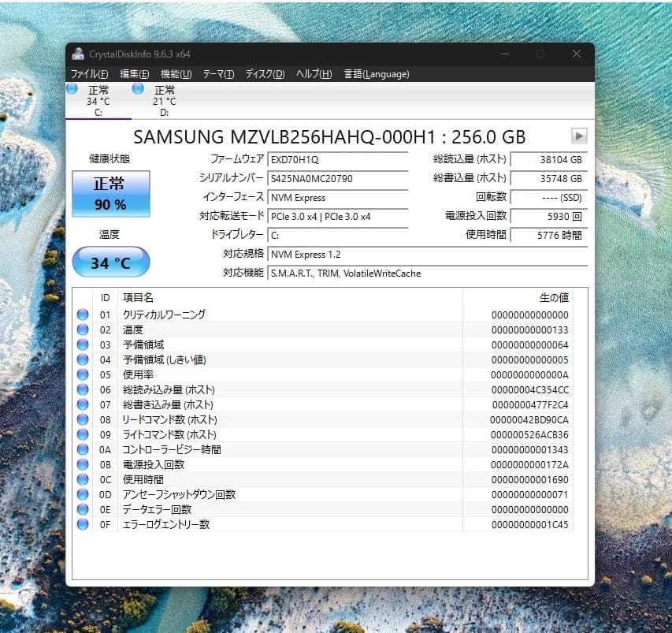Click the status dot next to エラーログエントリー数
Screen dimensions: 672x633
[x=83, y=524]
